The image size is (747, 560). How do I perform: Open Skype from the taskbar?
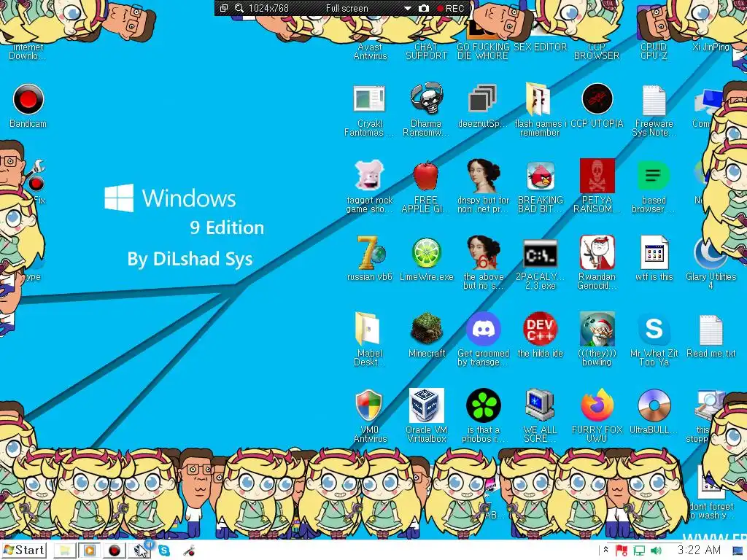point(164,551)
